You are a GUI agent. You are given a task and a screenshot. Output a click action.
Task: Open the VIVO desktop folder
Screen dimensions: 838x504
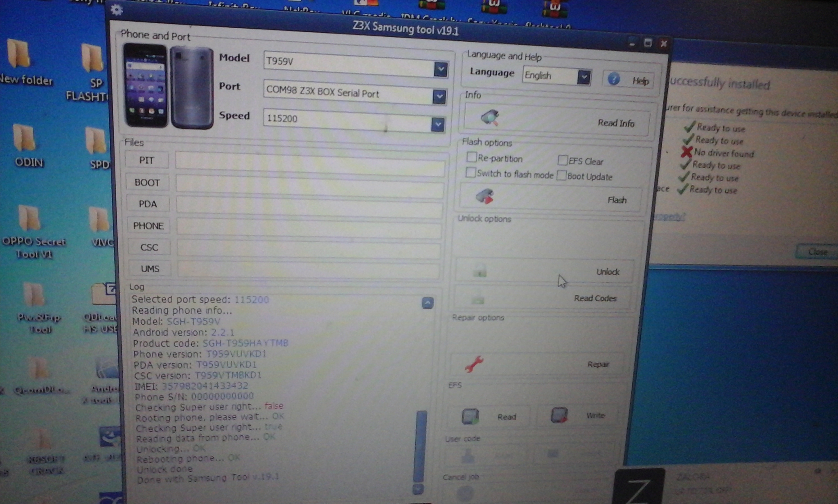(x=101, y=227)
